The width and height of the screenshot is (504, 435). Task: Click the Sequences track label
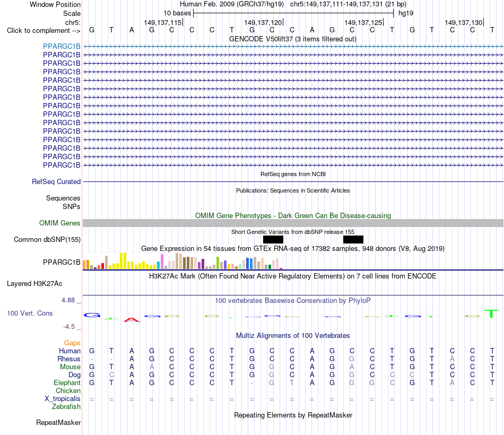click(x=63, y=198)
